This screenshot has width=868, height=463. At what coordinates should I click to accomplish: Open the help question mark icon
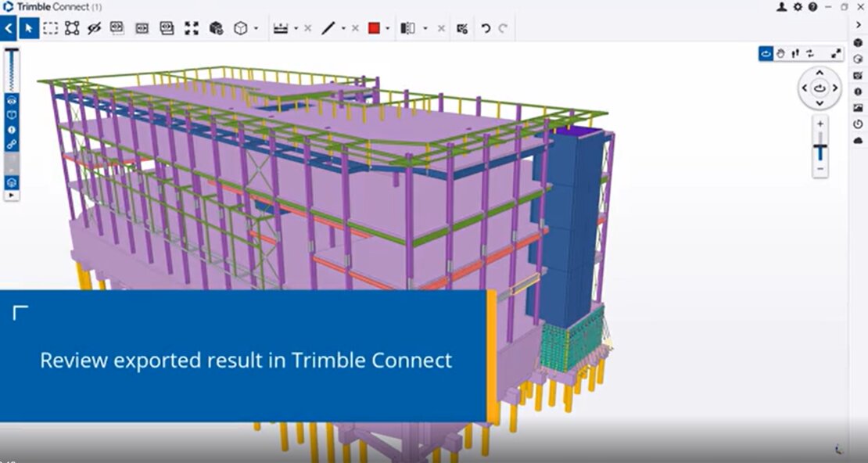(812, 6)
